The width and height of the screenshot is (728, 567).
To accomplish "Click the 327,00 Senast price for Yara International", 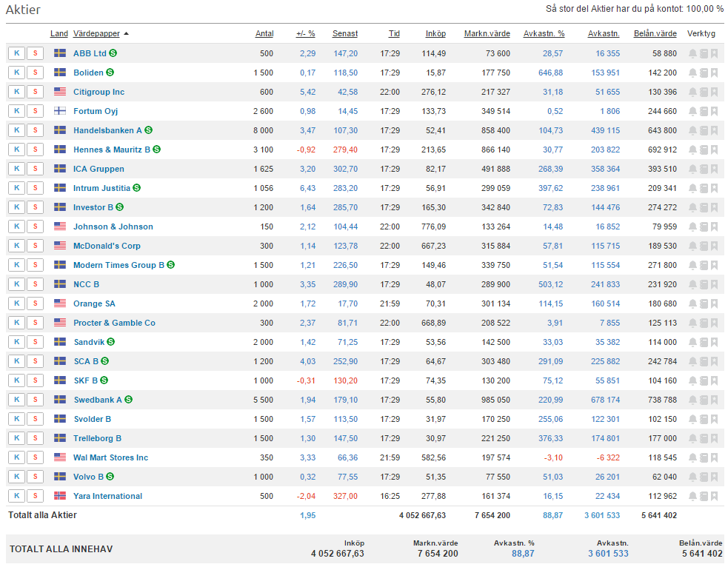I will [x=345, y=496].
